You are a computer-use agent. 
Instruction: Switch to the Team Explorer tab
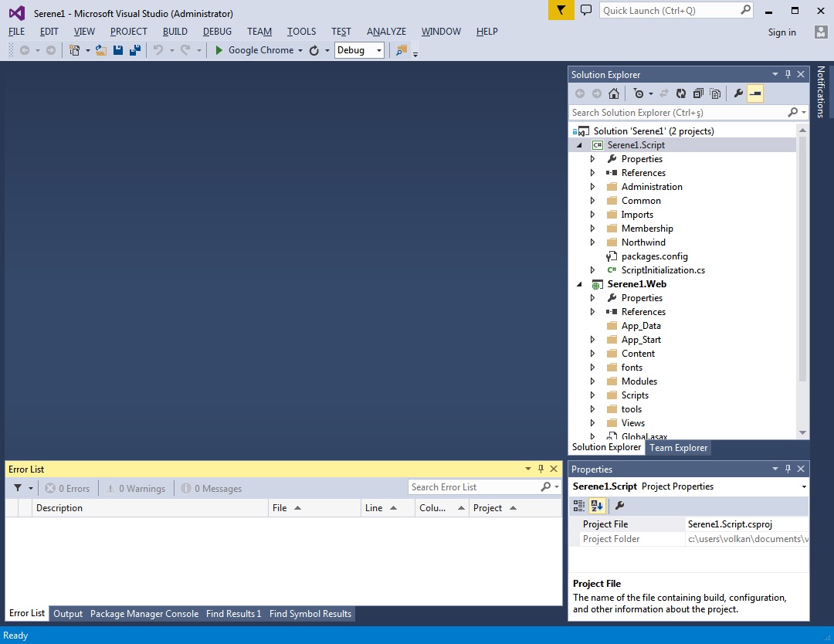point(678,448)
